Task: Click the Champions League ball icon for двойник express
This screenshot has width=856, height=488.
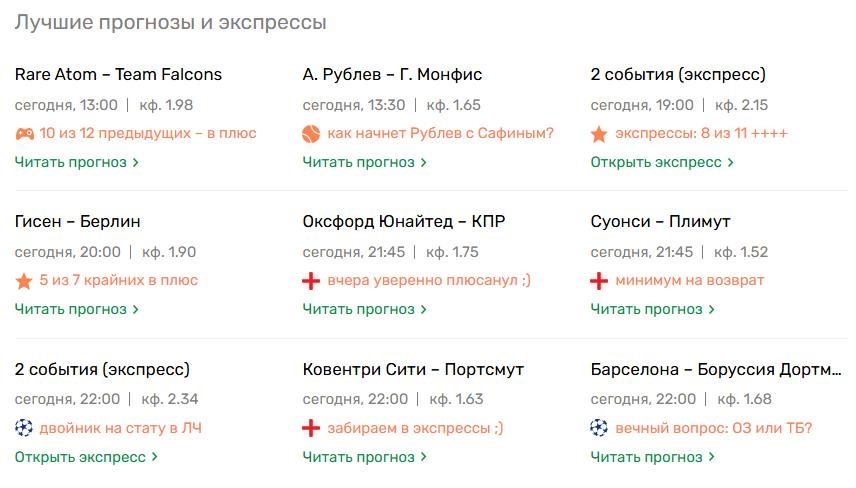Action: tap(24, 428)
